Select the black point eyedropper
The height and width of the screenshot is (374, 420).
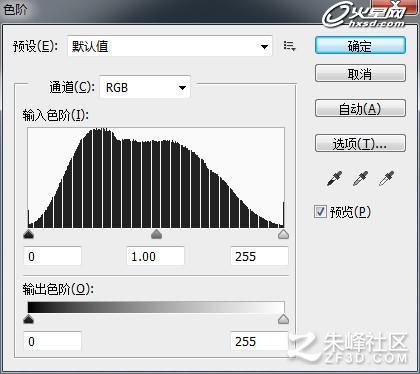coord(335,178)
